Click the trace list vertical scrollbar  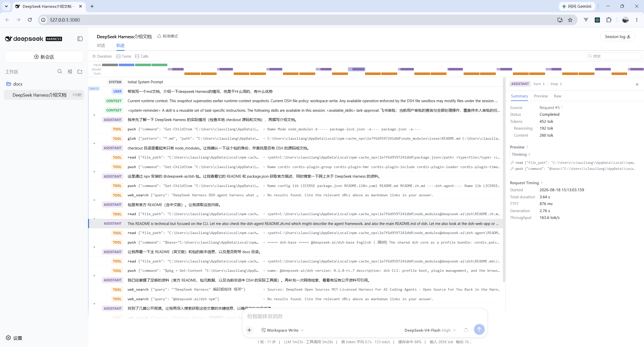pyautogui.click(x=504, y=180)
